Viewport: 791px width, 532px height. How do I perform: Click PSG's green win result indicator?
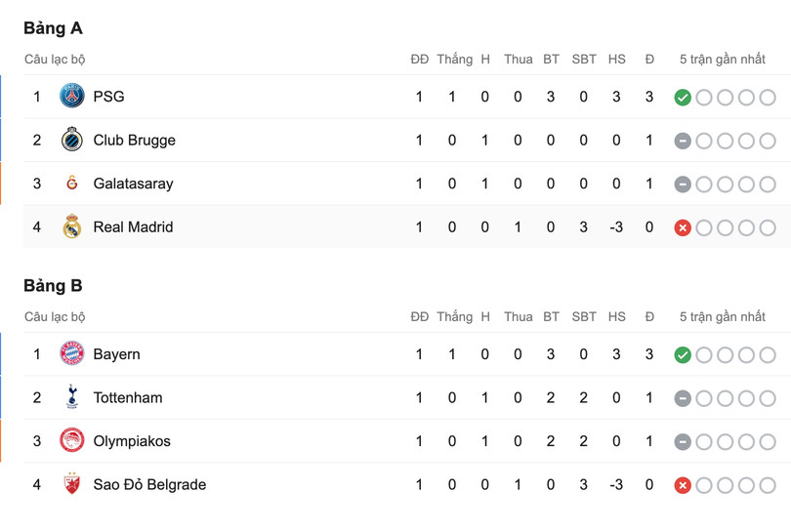[x=683, y=98]
